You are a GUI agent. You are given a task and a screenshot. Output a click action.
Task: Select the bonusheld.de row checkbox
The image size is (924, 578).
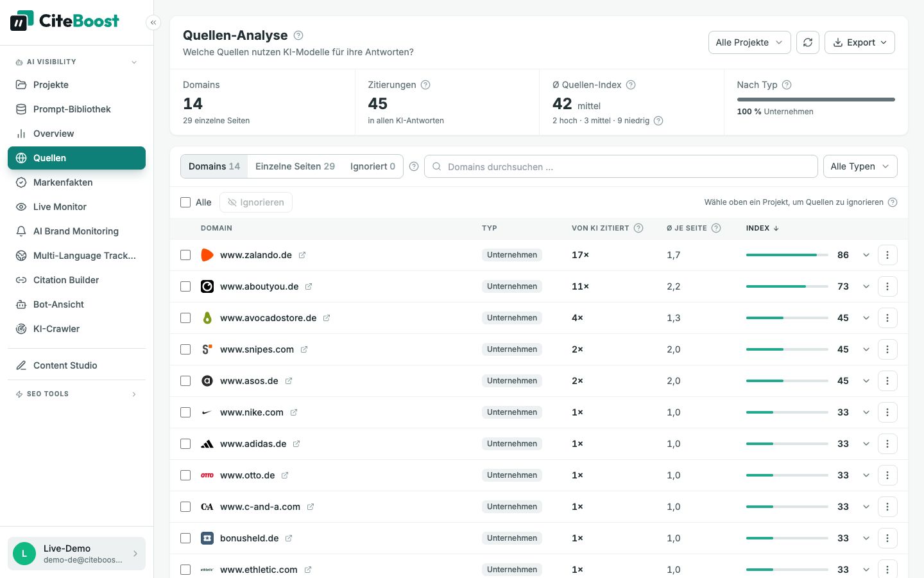(185, 538)
